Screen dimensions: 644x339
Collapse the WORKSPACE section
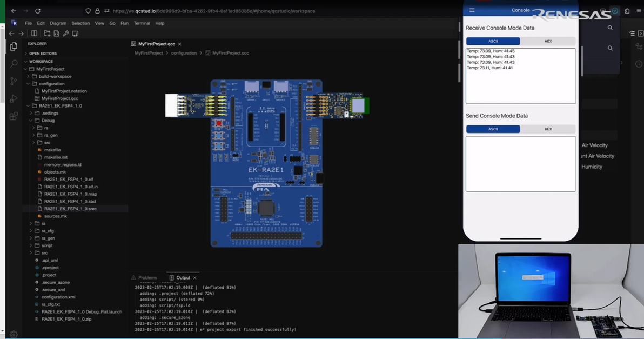41,61
